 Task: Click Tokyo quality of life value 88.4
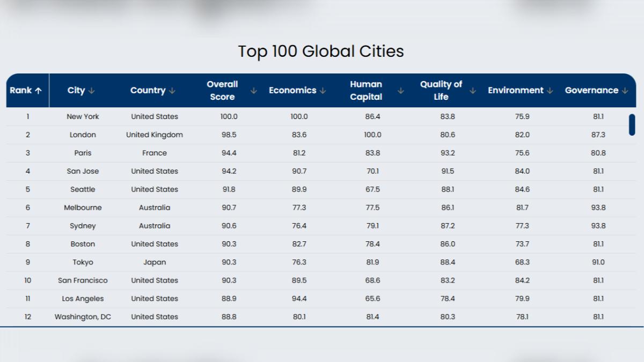(x=448, y=262)
